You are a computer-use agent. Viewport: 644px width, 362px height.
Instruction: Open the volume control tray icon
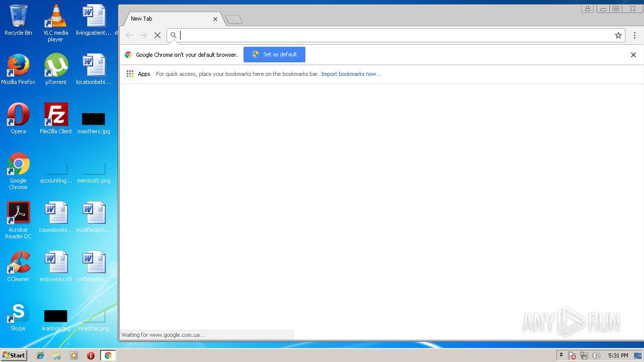[x=596, y=355]
